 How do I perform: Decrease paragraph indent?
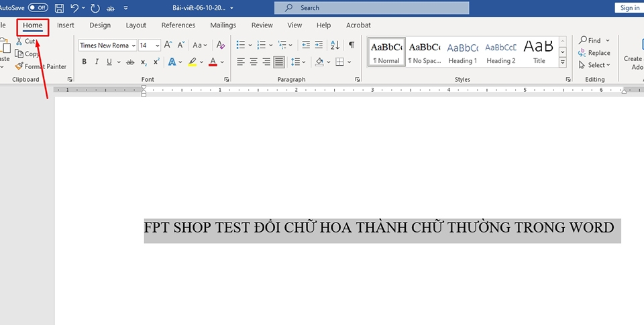pos(306,45)
